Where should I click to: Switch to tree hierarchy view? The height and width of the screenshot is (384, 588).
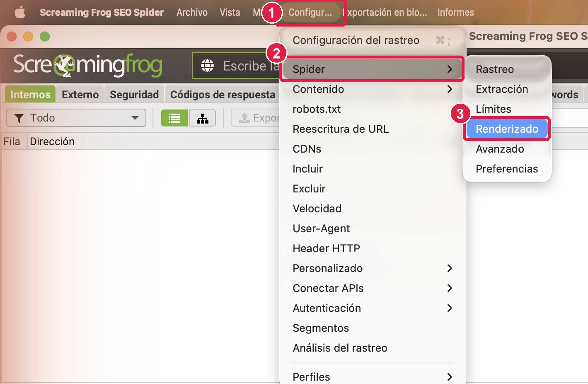coord(203,118)
